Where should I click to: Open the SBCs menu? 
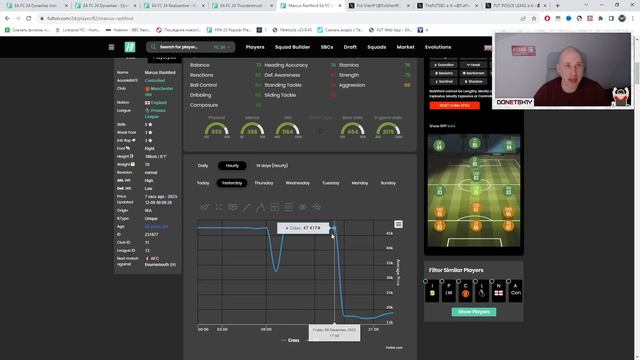click(327, 47)
